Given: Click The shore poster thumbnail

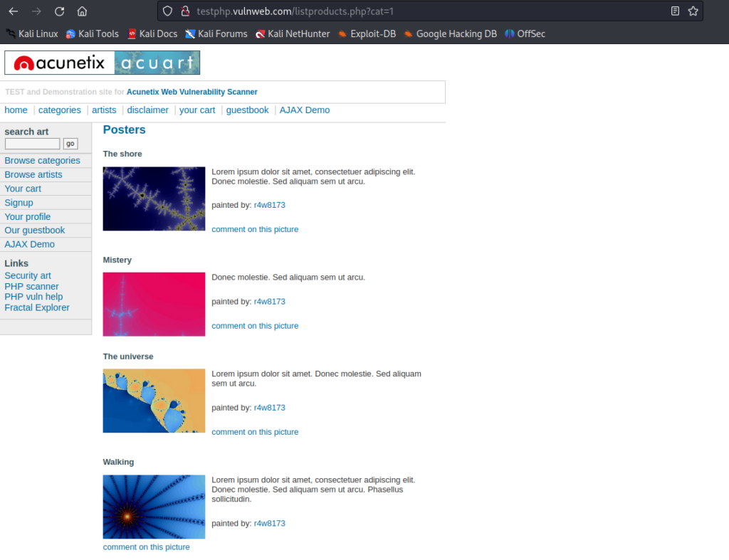Looking at the screenshot, I should pos(154,199).
